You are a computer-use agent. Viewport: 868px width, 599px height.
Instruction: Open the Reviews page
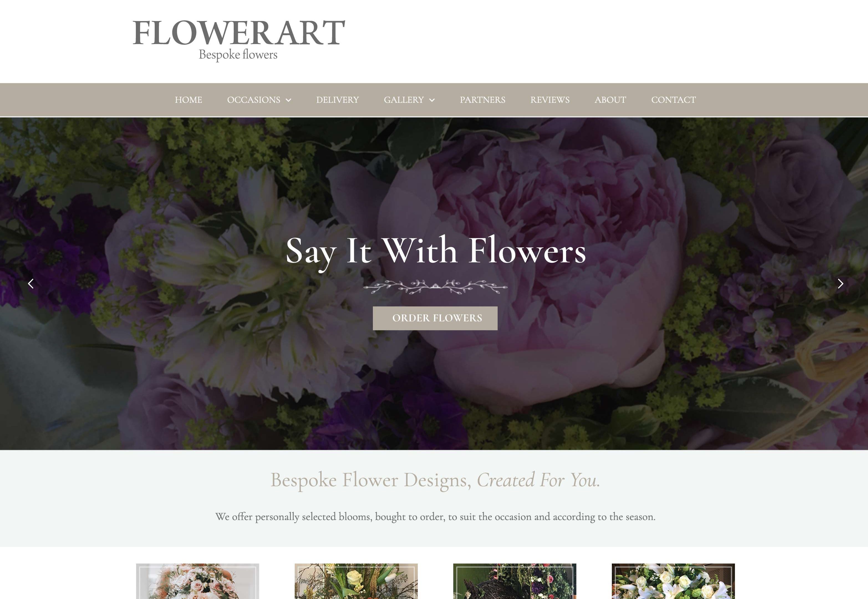[x=550, y=100]
